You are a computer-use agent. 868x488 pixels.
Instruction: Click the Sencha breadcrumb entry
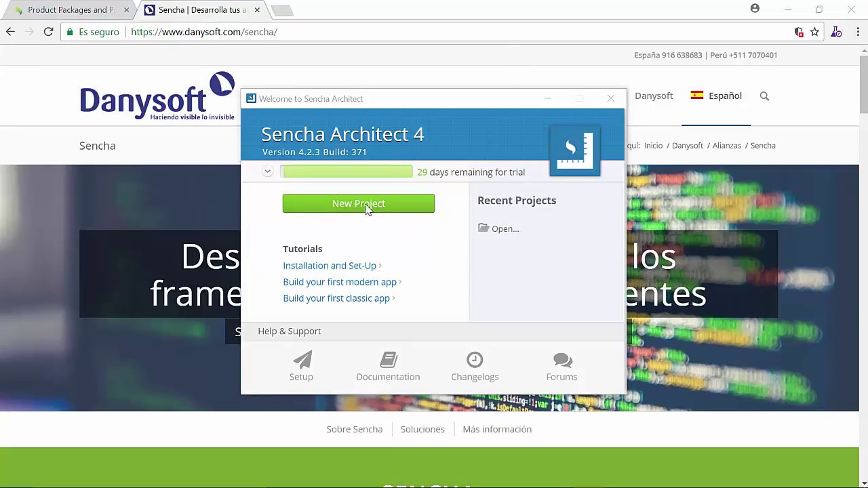(x=763, y=146)
